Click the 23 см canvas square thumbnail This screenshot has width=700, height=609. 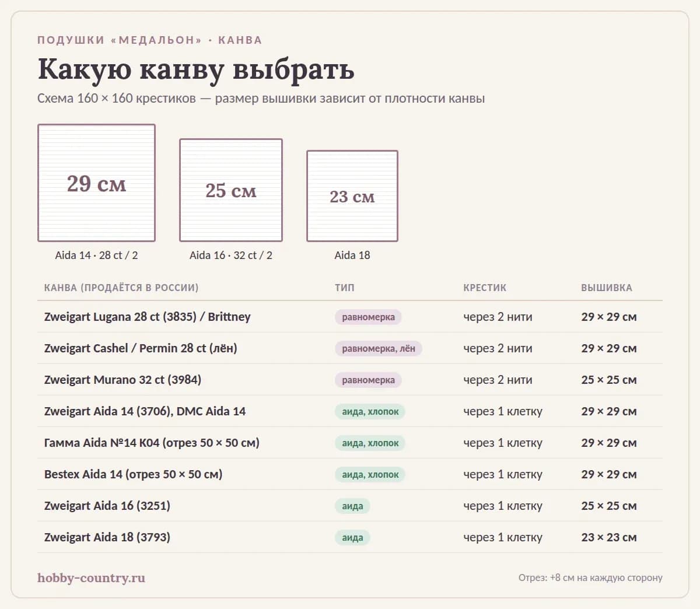[x=352, y=196]
